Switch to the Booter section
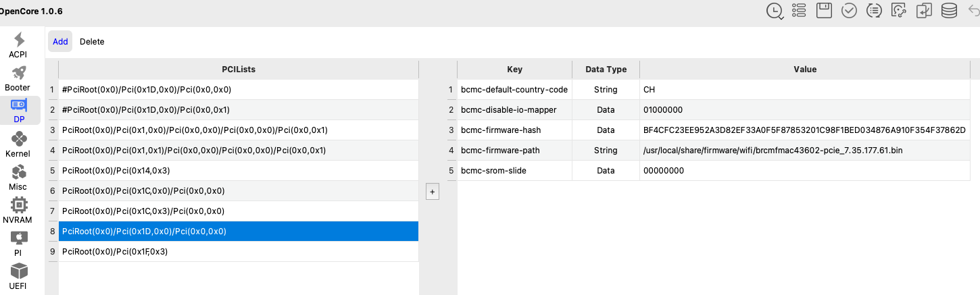The image size is (980, 295). coord(18,78)
